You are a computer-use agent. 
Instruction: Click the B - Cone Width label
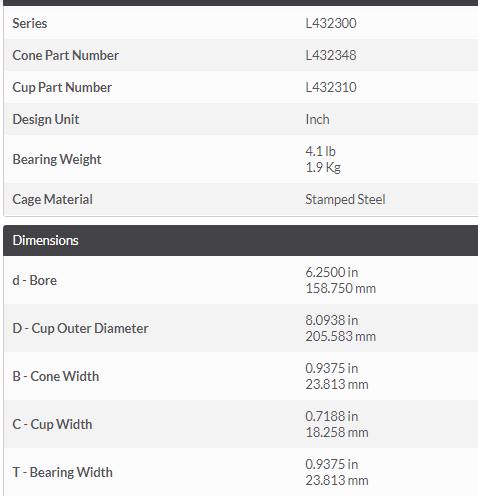[56, 376]
